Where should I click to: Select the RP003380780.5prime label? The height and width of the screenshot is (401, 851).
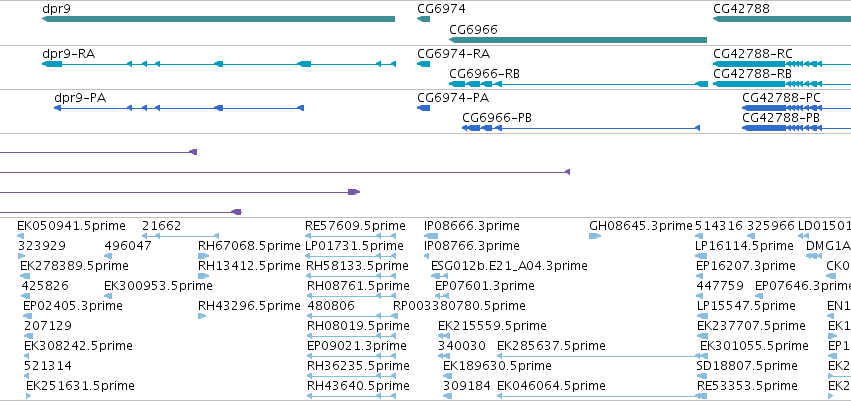(x=459, y=305)
